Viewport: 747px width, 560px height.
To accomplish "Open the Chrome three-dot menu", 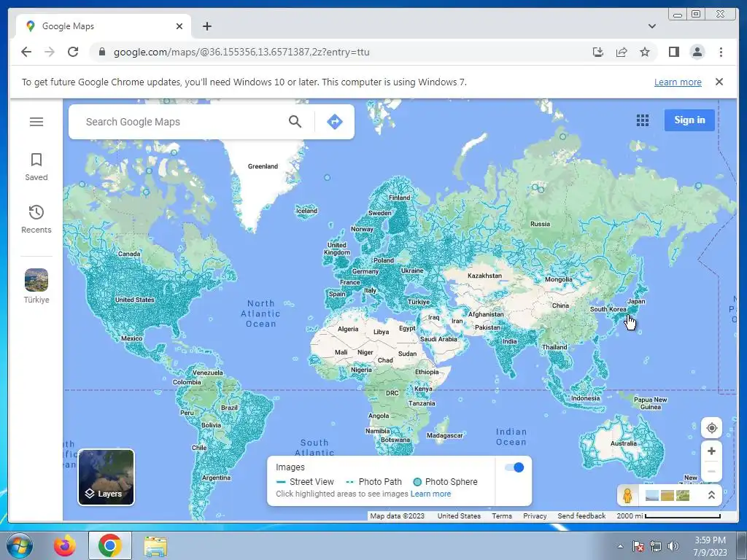I will (721, 52).
